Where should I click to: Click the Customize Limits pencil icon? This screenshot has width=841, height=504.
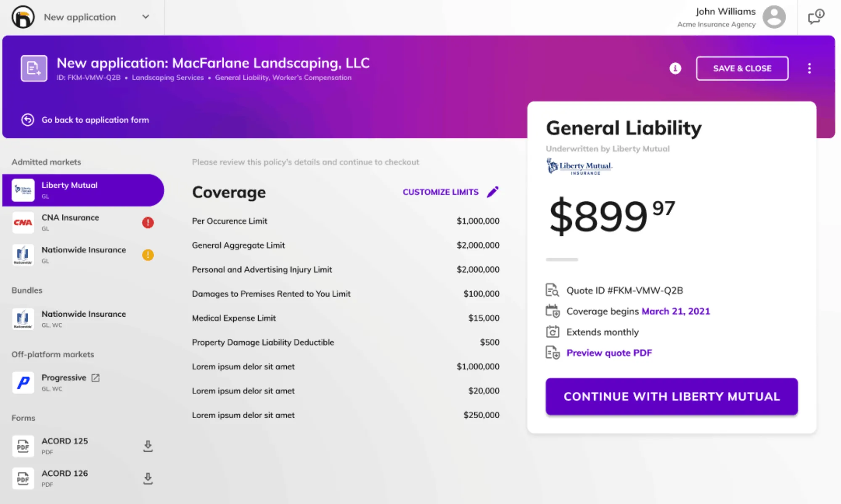(493, 192)
